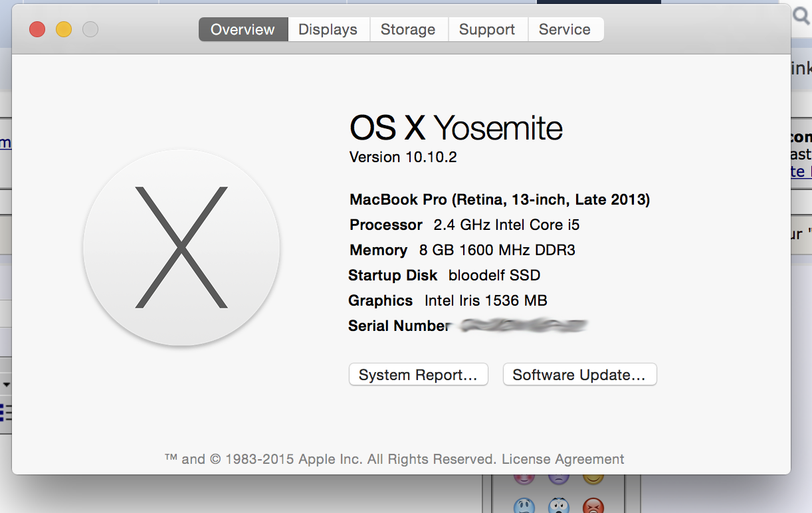Close the About This Mac window

tap(37, 29)
